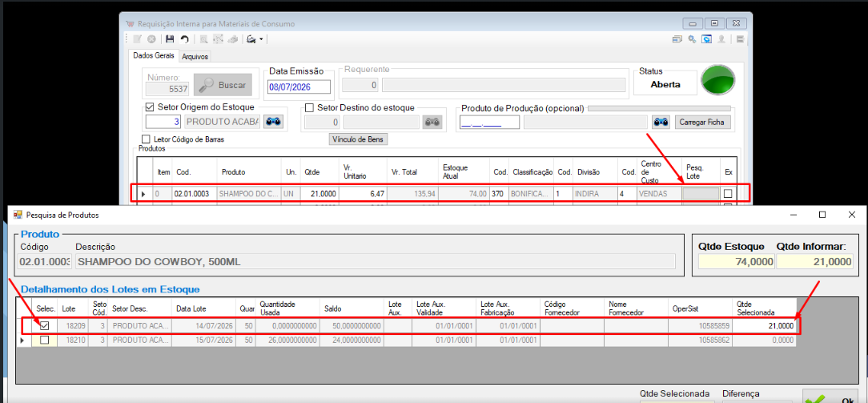Tick the Ex checkbox in SHAMPOO row
The image size is (868, 403).
point(728,194)
